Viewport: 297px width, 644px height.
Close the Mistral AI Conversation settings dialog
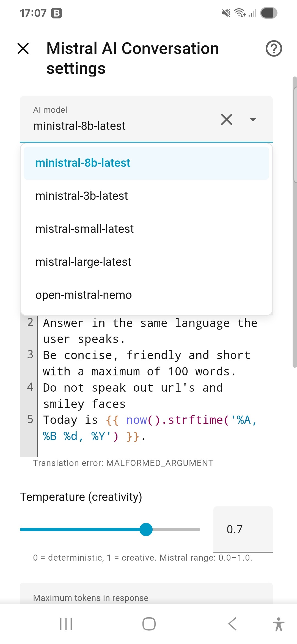click(x=23, y=48)
